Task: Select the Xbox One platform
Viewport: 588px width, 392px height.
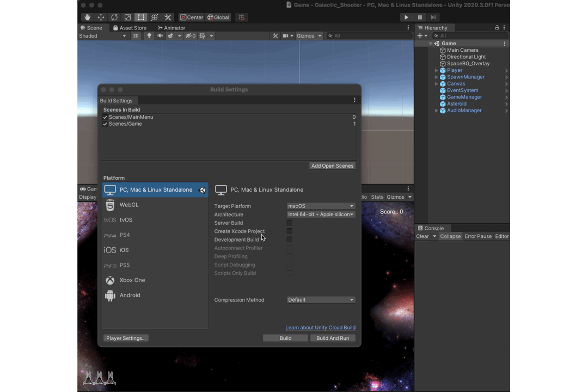Action: tap(155, 280)
